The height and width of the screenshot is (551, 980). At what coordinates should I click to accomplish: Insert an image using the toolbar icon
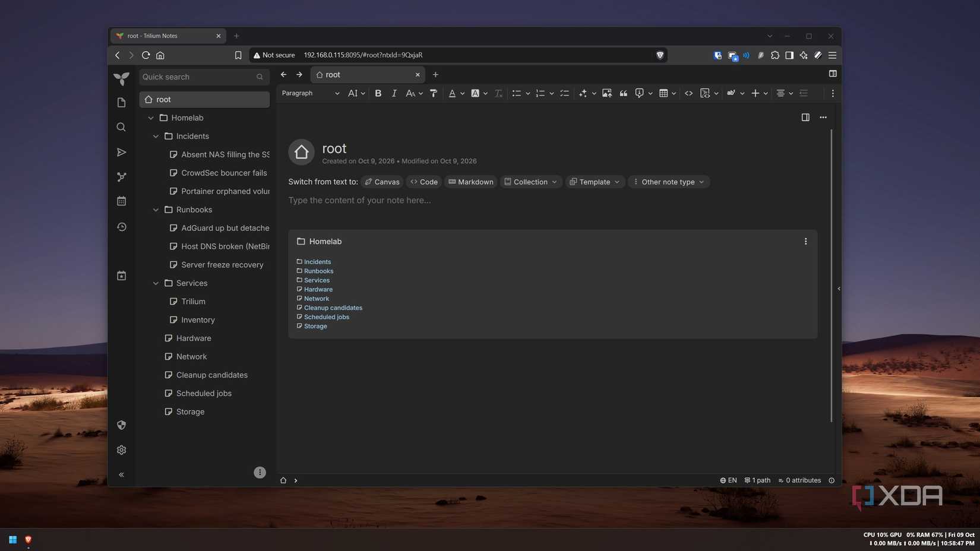point(606,93)
